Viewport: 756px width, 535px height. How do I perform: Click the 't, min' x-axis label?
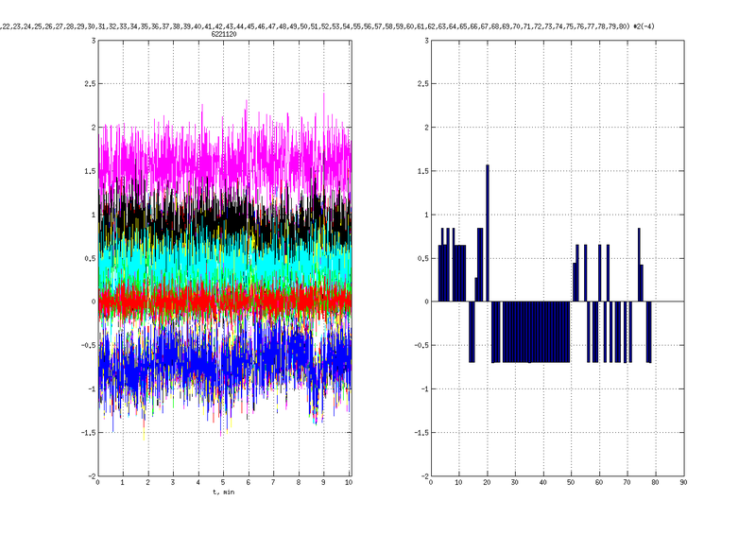(x=224, y=493)
